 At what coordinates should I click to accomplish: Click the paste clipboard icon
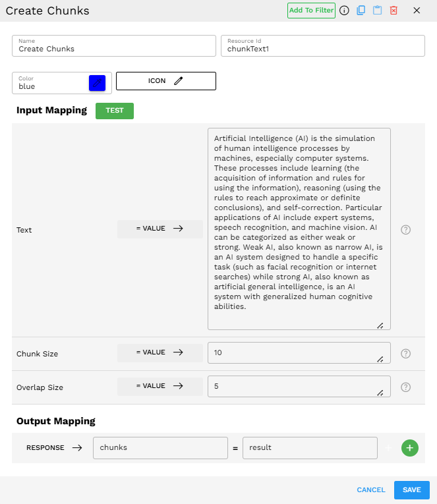377,11
